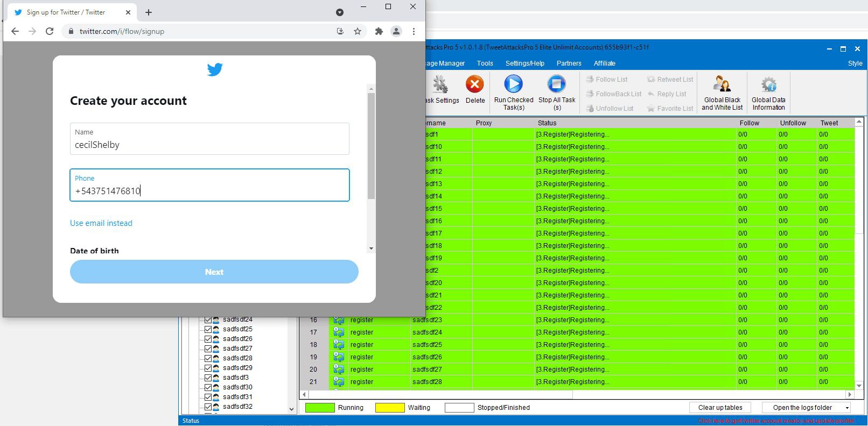The width and height of the screenshot is (868, 426).
Task: Click the green Running color swatch
Action: [320, 408]
